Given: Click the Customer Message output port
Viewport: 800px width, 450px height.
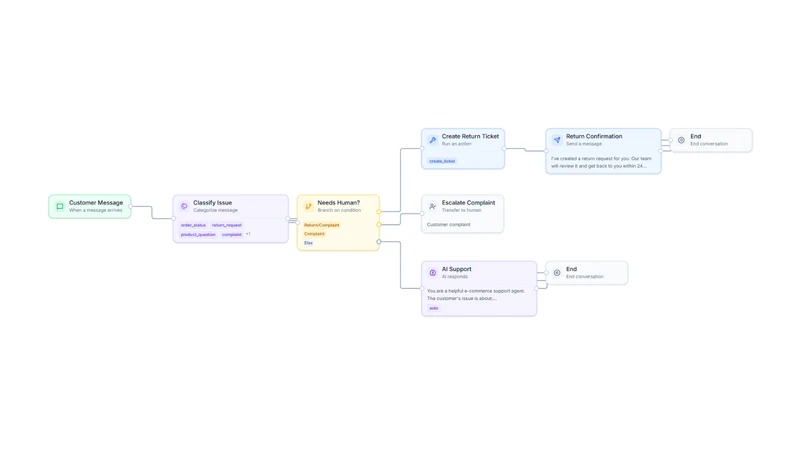Looking at the screenshot, I should (131, 207).
